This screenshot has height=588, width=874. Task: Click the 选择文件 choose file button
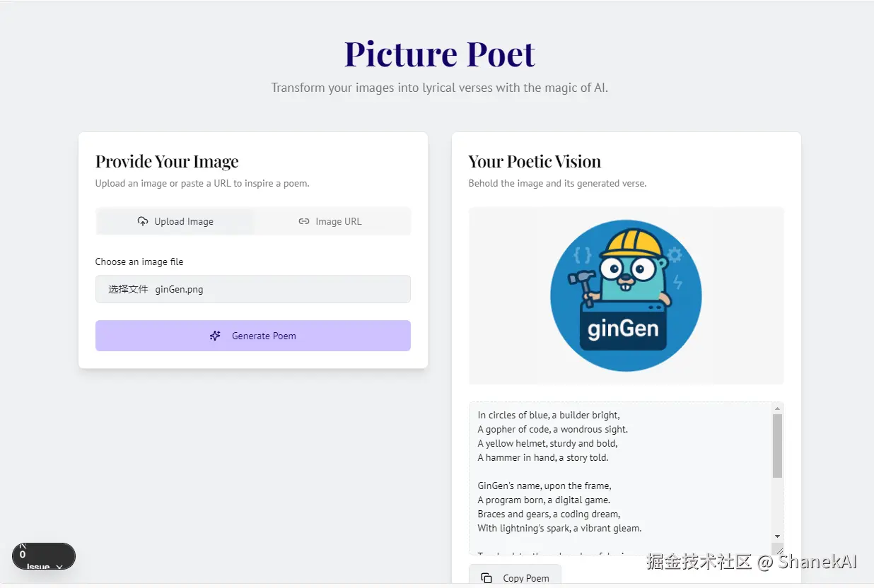click(128, 289)
